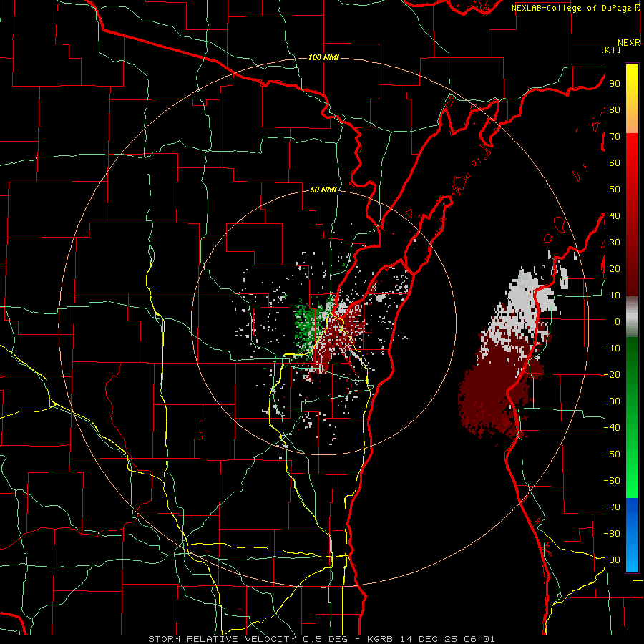Click the NEXR label at the top right
This screenshot has height=644, width=644.
point(629,43)
